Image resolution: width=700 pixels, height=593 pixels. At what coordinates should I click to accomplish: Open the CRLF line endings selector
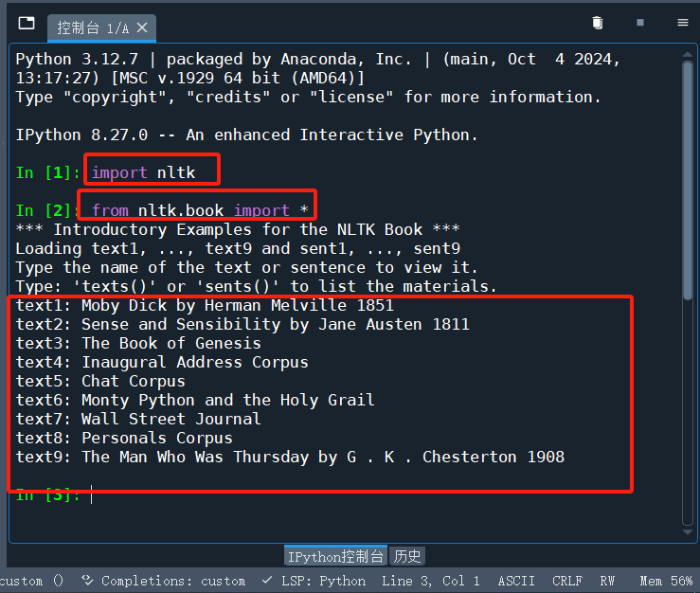tap(567, 581)
